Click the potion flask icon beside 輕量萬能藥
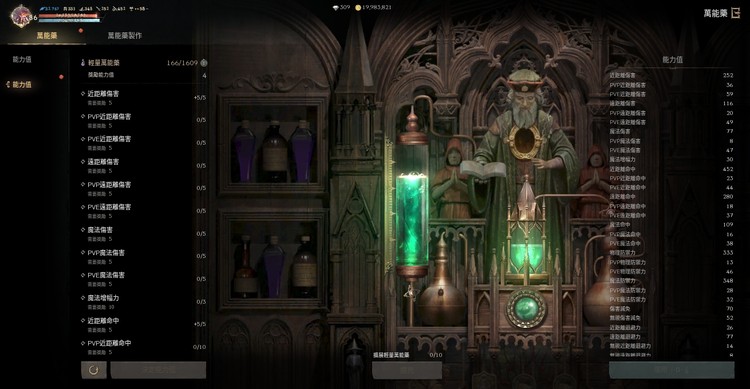 (x=83, y=63)
